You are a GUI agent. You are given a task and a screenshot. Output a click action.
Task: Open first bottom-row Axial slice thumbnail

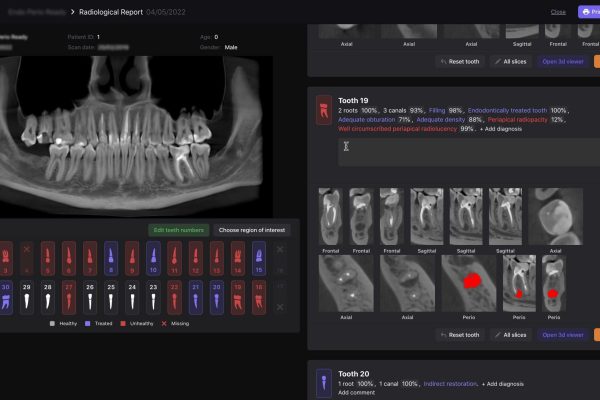346,283
